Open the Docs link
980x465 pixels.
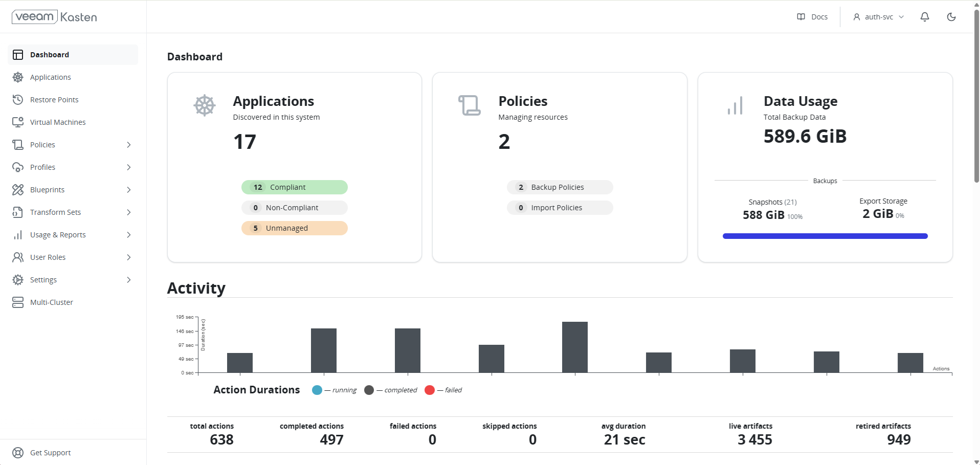tap(812, 17)
